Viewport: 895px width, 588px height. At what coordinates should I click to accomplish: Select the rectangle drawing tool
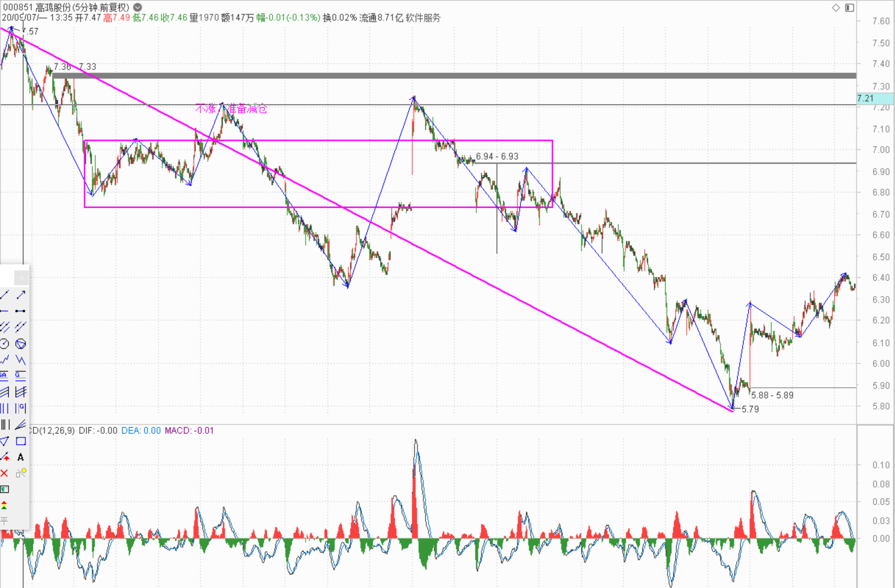[x=21, y=441]
